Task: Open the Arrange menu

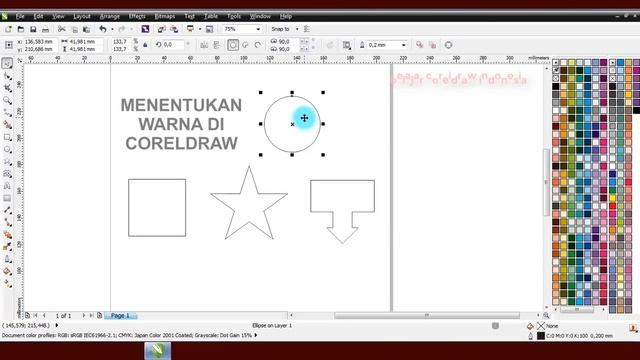Action: tap(109, 16)
